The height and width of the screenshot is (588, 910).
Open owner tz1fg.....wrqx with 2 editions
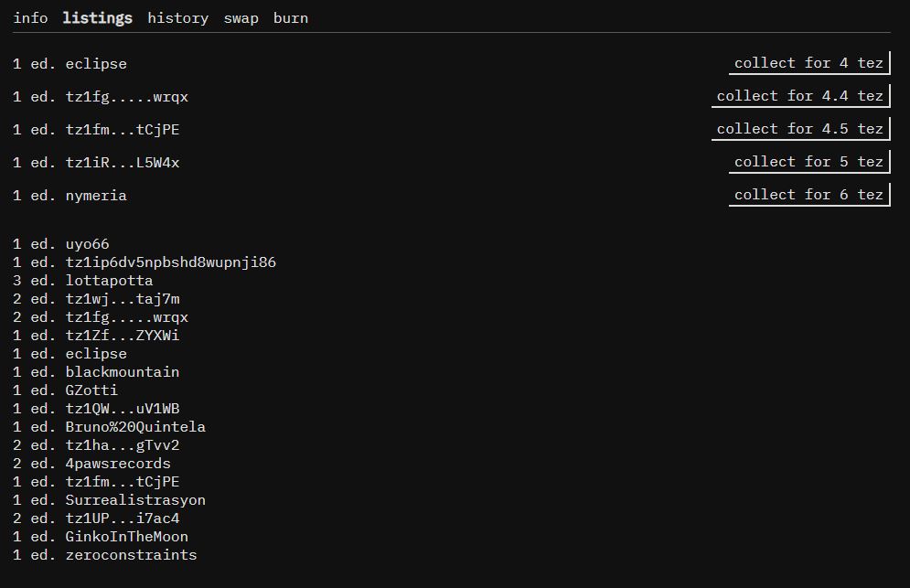[x=126, y=317]
